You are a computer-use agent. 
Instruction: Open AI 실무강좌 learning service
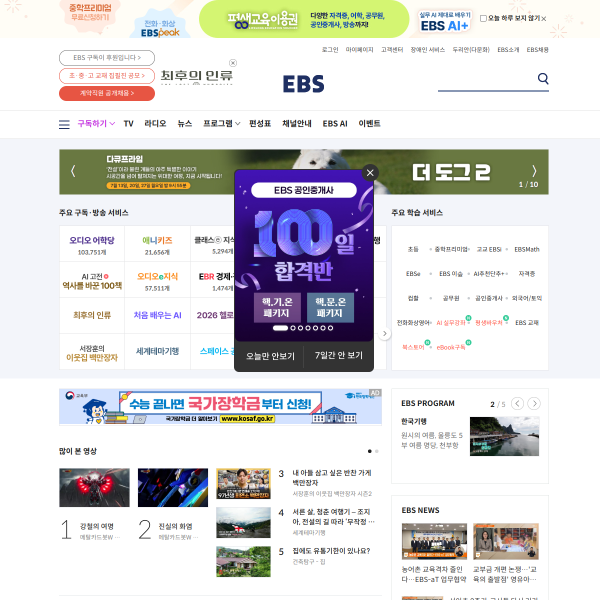(x=452, y=323)
